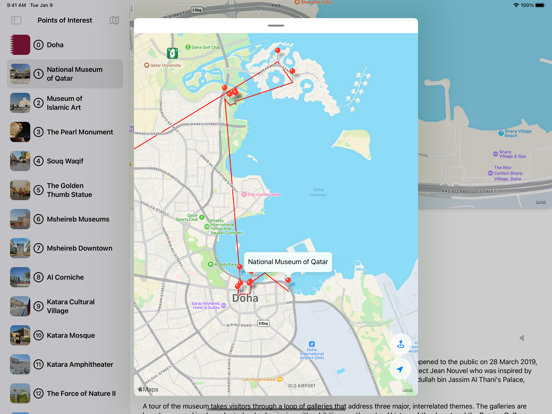Tap the current location arrow button

400,369
